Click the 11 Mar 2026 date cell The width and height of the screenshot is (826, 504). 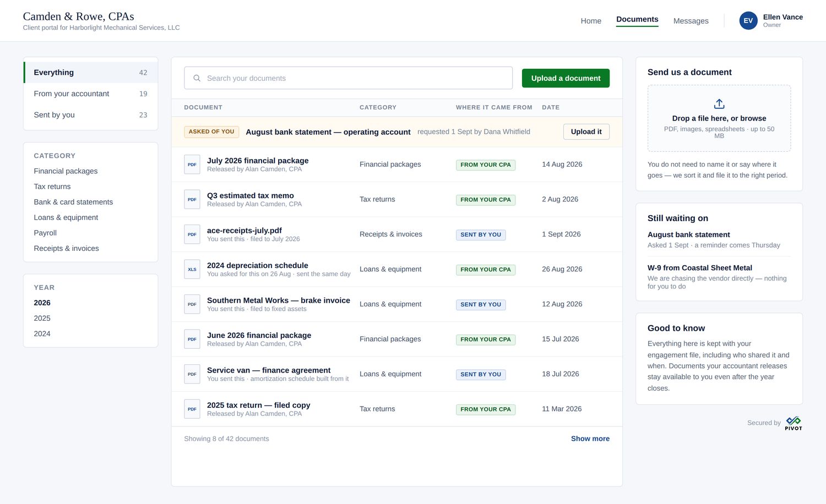[562, 409]
